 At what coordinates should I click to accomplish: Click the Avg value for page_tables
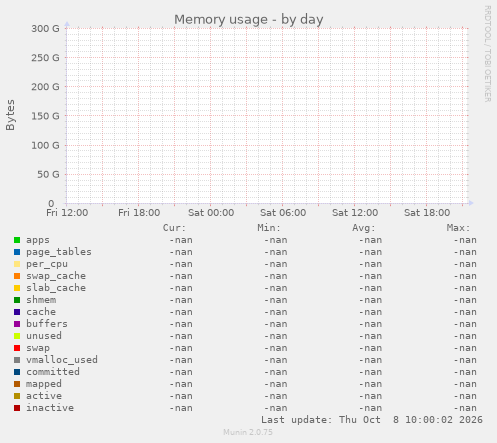click(370, 252)
